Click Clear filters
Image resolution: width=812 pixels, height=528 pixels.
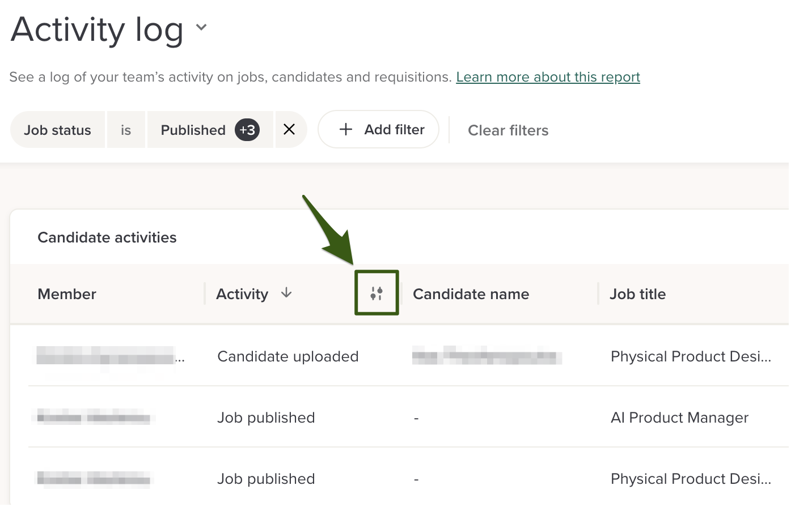(x=508, y=130)
